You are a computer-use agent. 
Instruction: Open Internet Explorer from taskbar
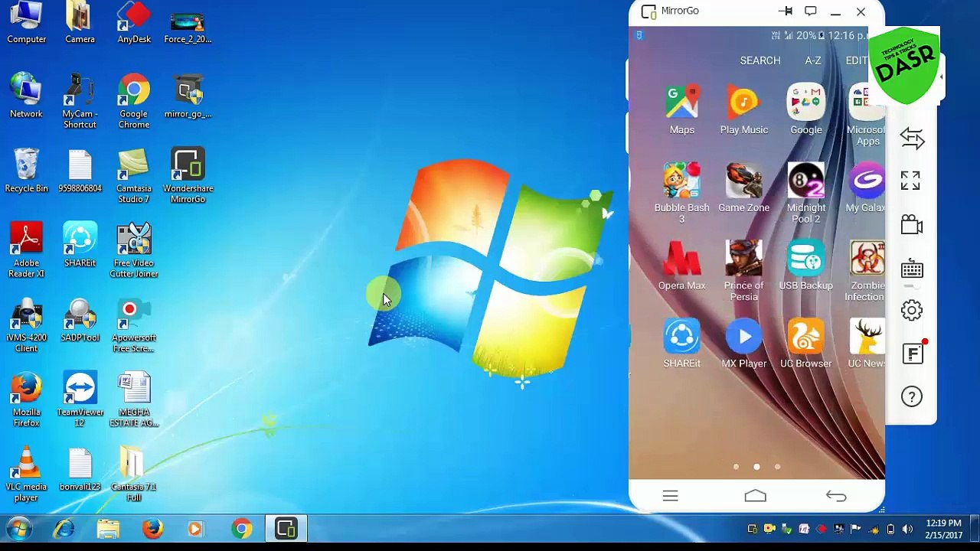64,530
